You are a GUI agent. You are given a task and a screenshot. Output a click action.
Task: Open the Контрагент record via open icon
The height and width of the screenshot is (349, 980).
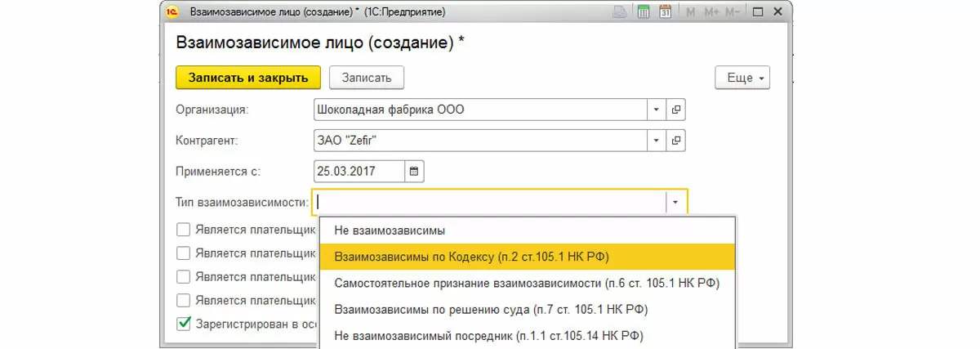click(677, 141)
